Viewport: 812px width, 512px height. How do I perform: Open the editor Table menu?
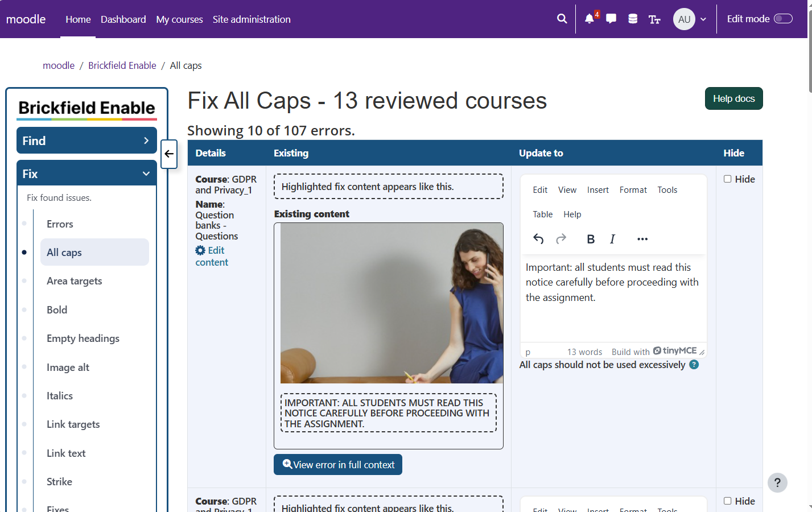[543, 214]
